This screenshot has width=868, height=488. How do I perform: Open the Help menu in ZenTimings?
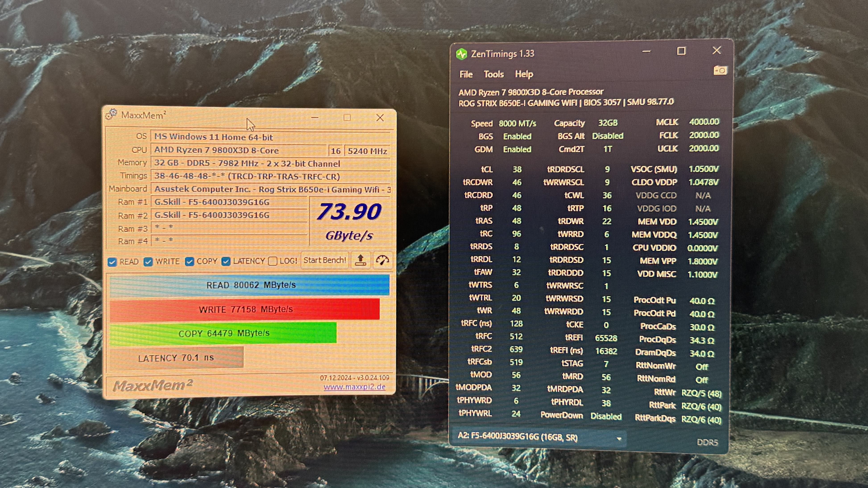pyautogui.click(x=524, y=74)
